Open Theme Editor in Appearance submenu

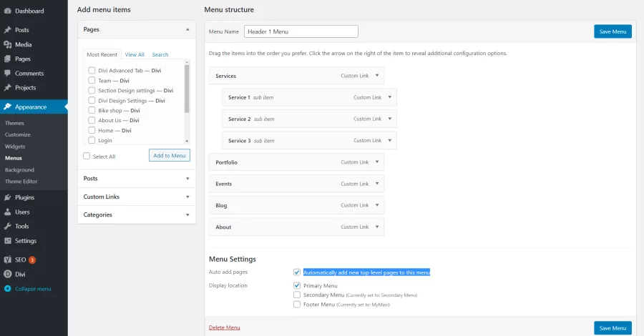click(21, 182)
